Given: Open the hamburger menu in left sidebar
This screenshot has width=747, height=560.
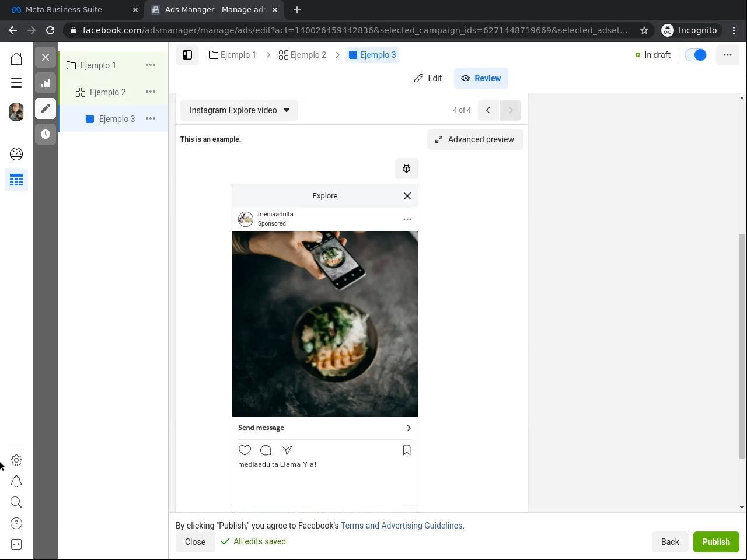Looking at the screenshot, I should pos(16,83).
